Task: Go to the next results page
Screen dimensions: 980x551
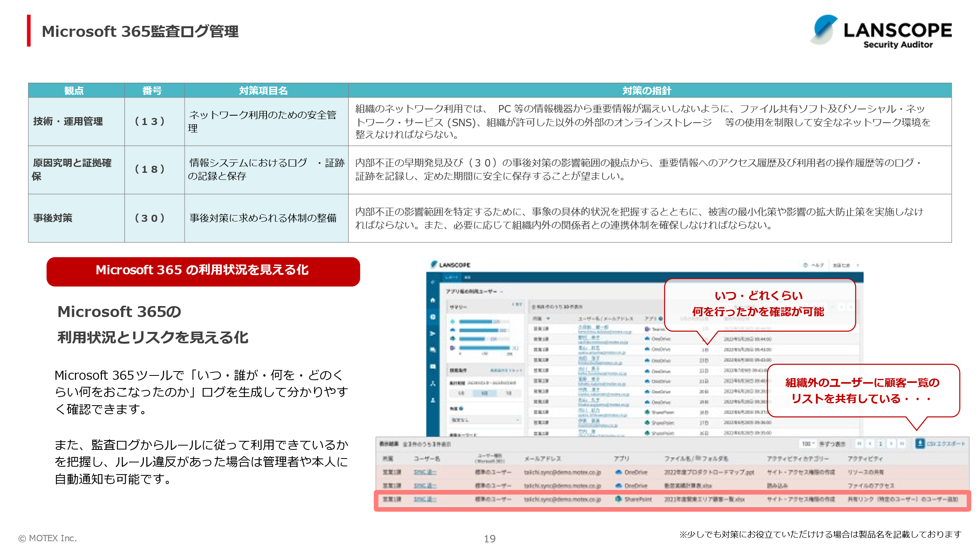Action: (x=891, y=444)
